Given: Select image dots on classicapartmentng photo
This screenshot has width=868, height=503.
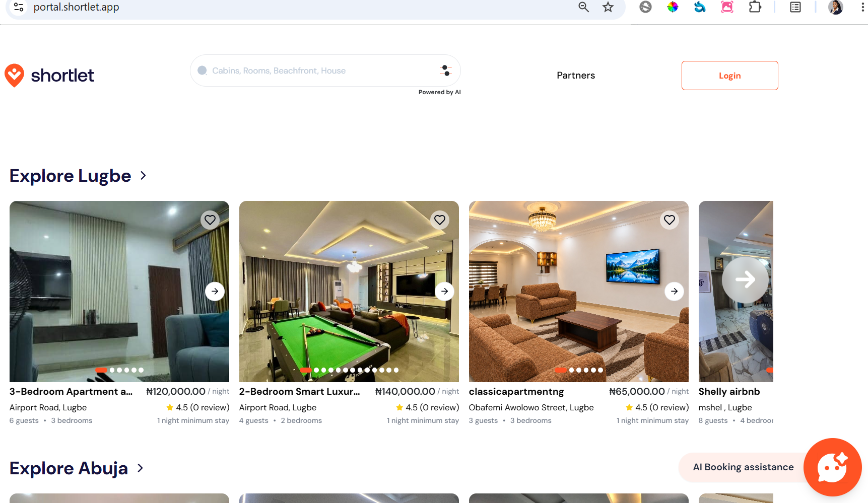Looking at the screenshot, I should [x=579, y=370].
